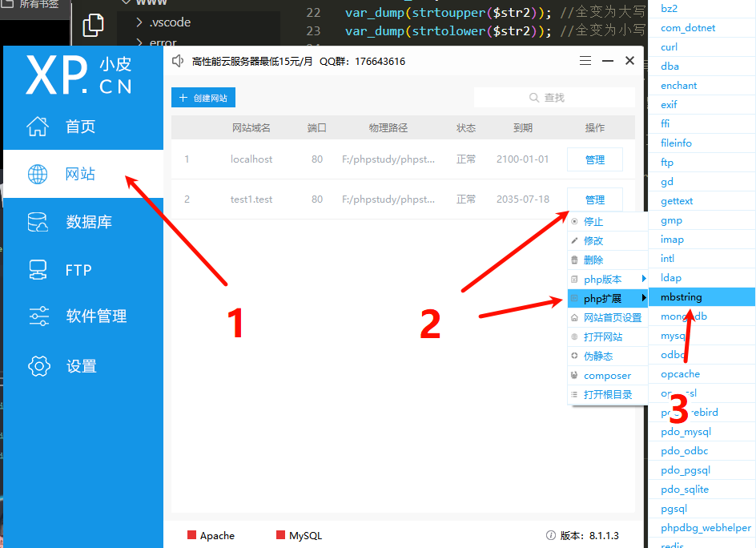
Task: Expand the error folder in VS Code
Action: (x=139, y=42)
